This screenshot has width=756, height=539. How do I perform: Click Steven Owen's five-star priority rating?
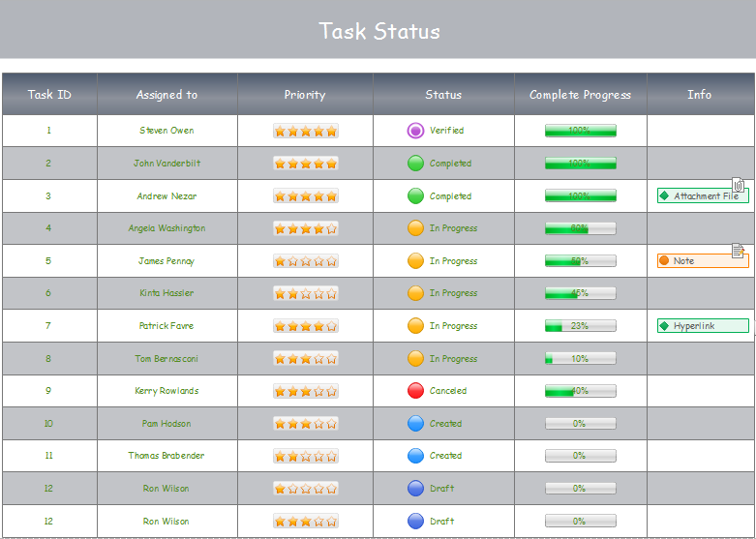pos(306,131)
